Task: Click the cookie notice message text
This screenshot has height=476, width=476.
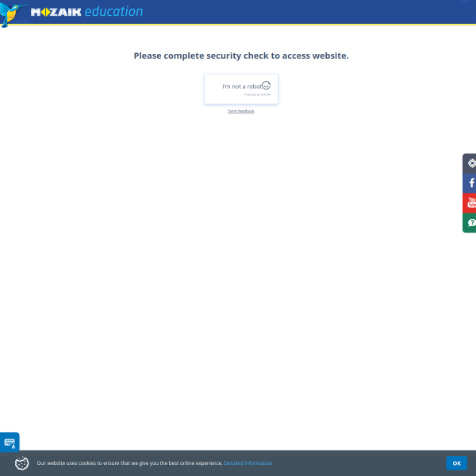Action: tap(129, 463)
